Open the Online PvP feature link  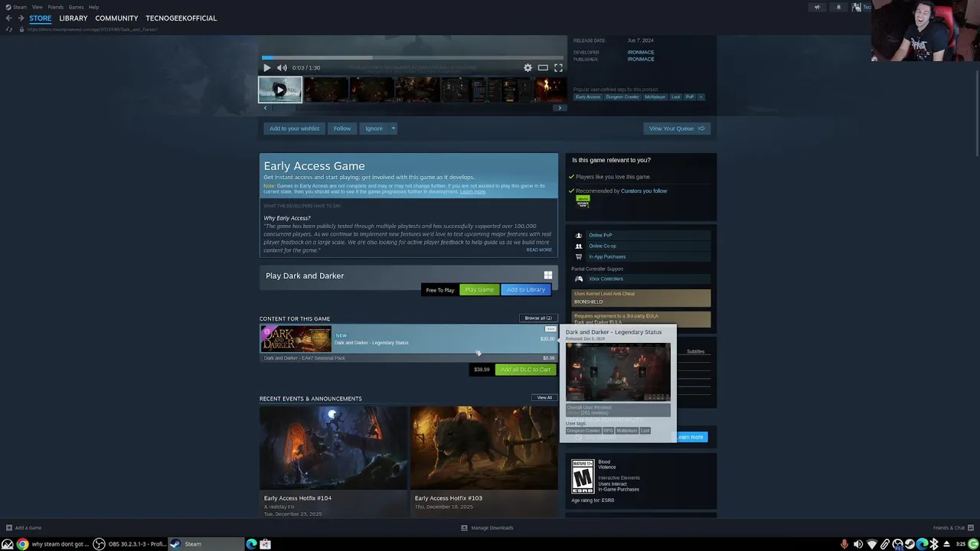pos(600,236)
